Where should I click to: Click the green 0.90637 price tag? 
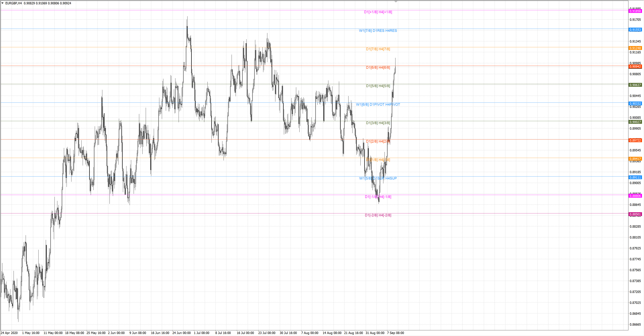(x=635, y=85)
